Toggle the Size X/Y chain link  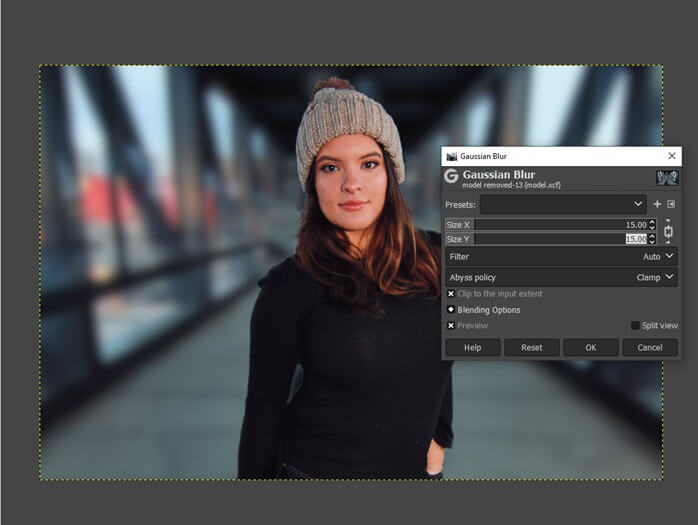point(668,232)
